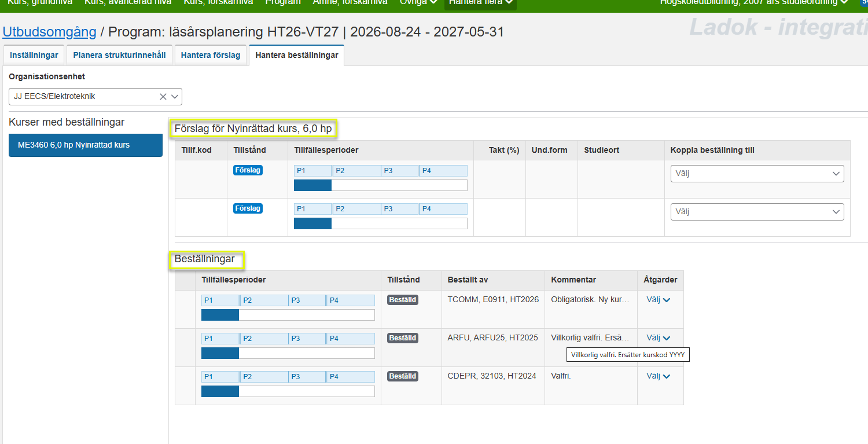Click the Beställd badge on the ARFU order

click(x=403, y=338)
